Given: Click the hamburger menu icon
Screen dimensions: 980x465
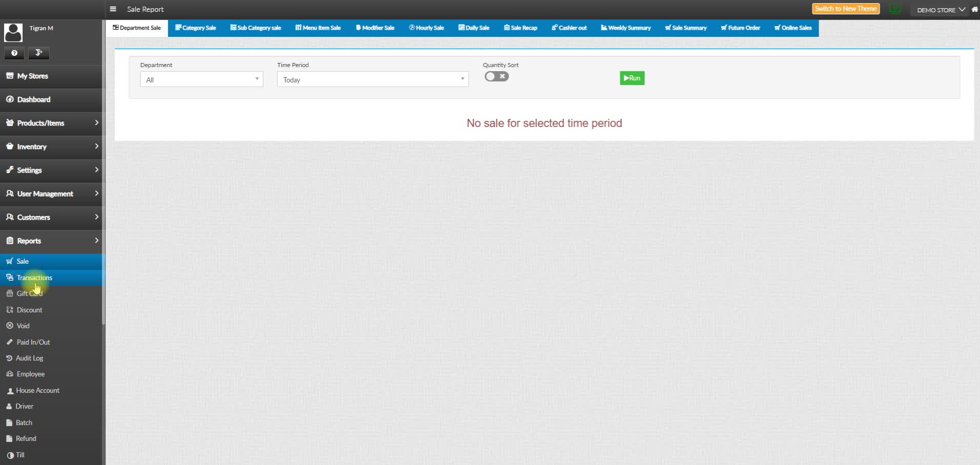Looking at the screenshot, I should (x=113, y=9).
